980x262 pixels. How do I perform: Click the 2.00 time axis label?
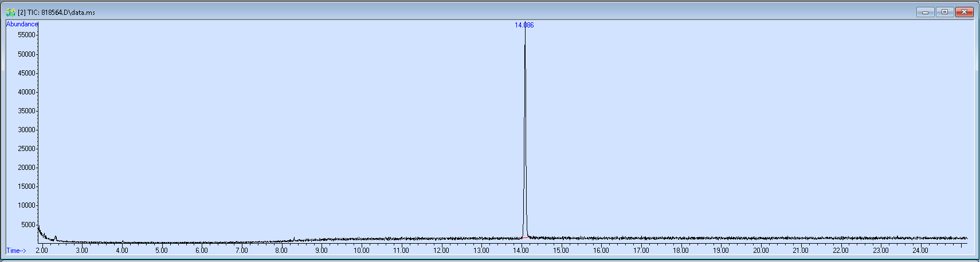pyautogui.click(x=42, y=251)
